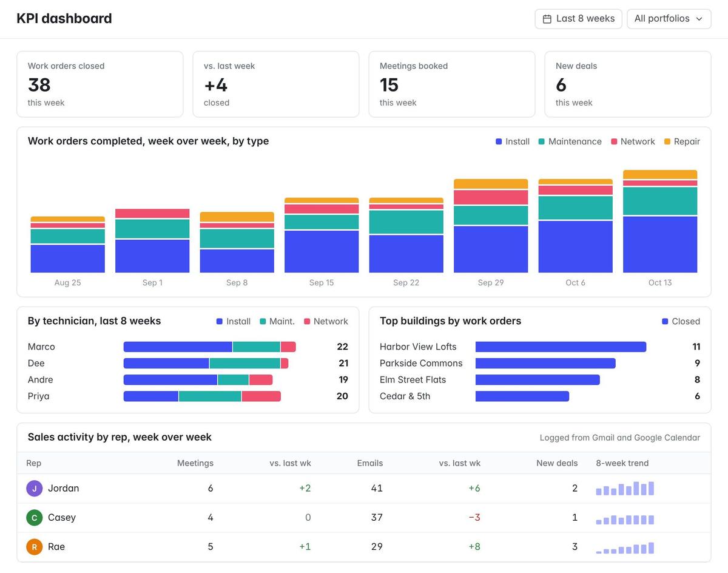Click the 8-week trend column header
The width and height of the screenshot is (728, 573).
pos(622,463)
